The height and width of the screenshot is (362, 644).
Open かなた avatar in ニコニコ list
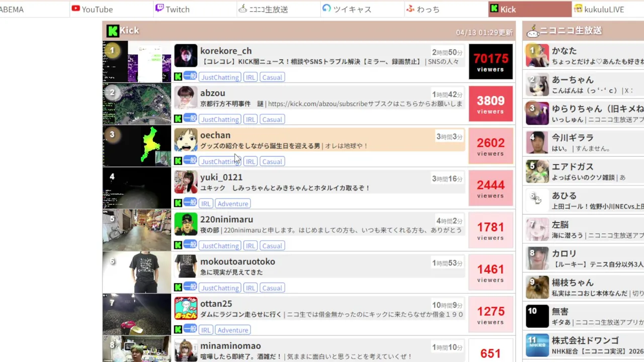tap(537, 55)
